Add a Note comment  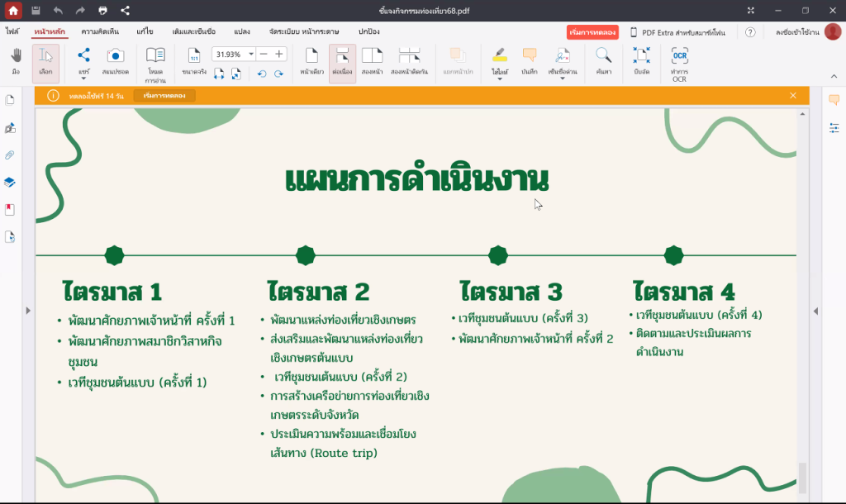[530, 61]
